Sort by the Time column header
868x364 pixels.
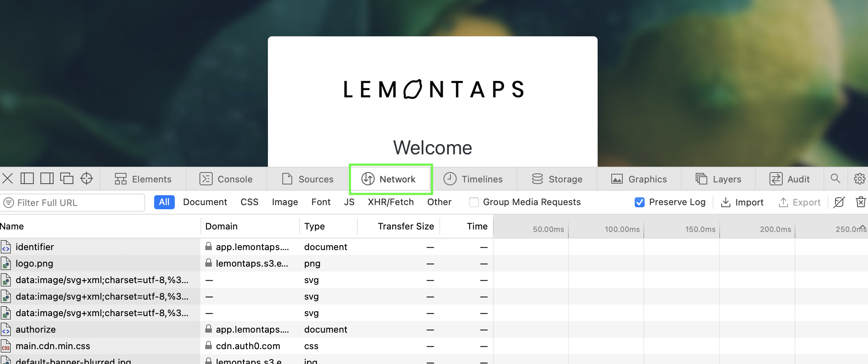tap(466, 226)
